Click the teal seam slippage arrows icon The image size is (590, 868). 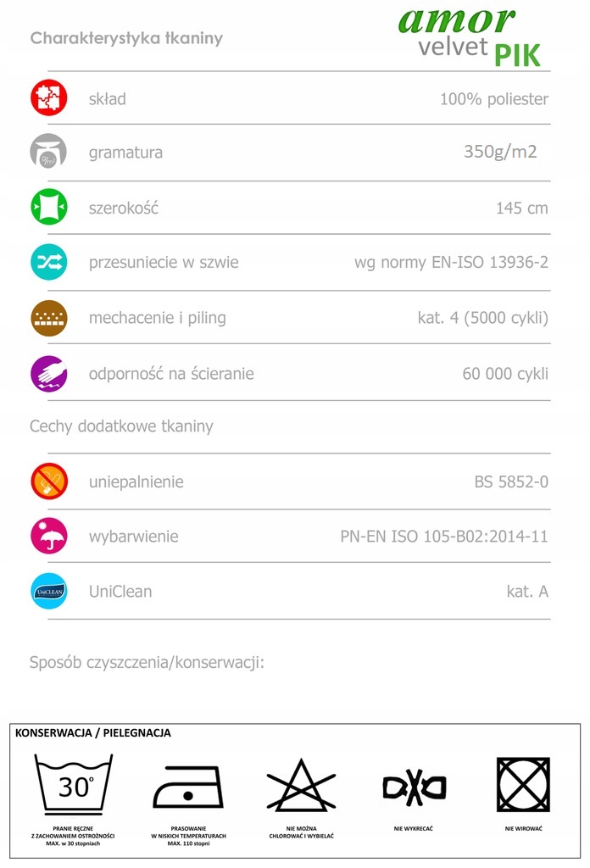click(48, 262)
